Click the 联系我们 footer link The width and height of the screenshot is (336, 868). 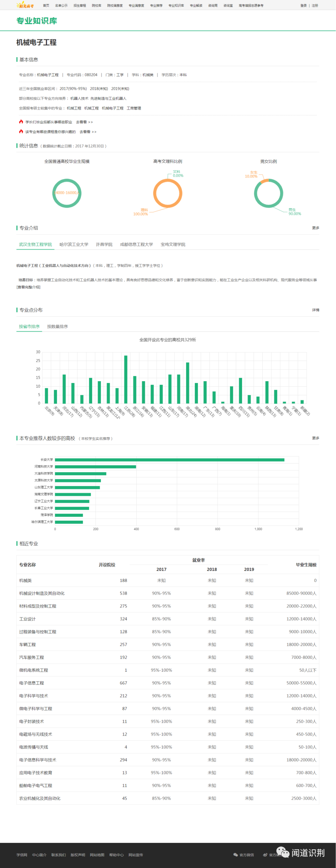point(59,855)
